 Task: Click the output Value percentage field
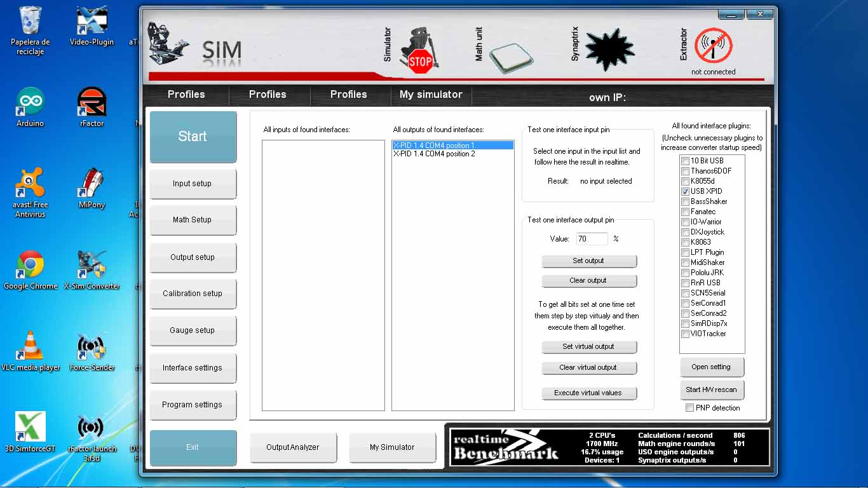point(591,239)
